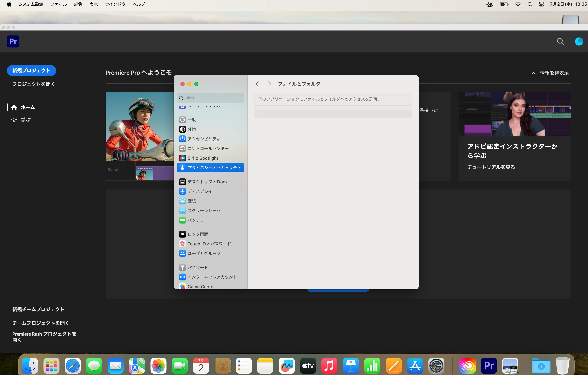Open Control Center in menu bar
This screenshot has width=588, height=375.
[541, 4]
